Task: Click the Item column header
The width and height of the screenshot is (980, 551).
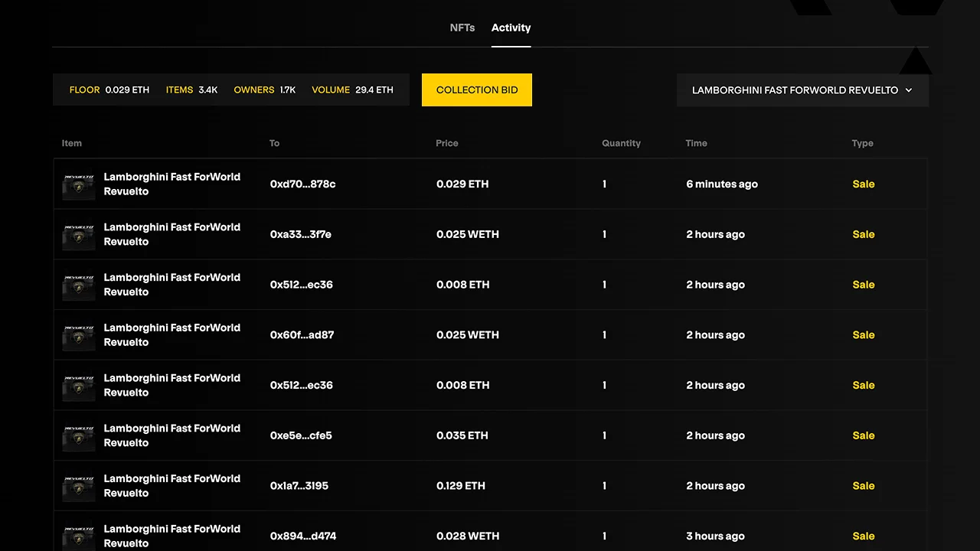Action: [72, 143]
